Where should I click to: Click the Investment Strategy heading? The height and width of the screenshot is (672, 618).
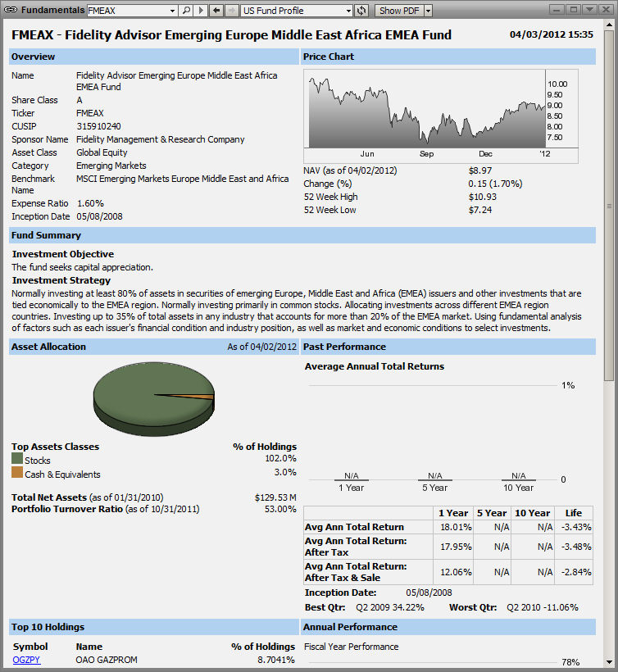pyautogui.click(x=61, y=280)
